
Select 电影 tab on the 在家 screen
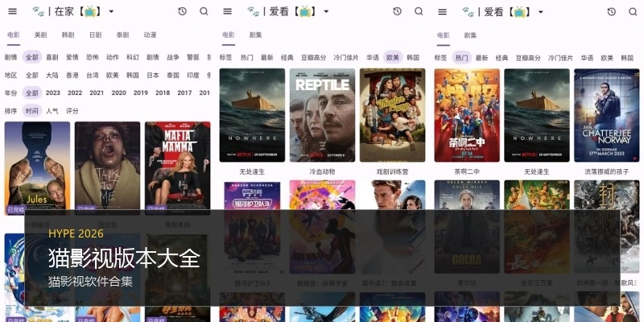pos(13,35)
